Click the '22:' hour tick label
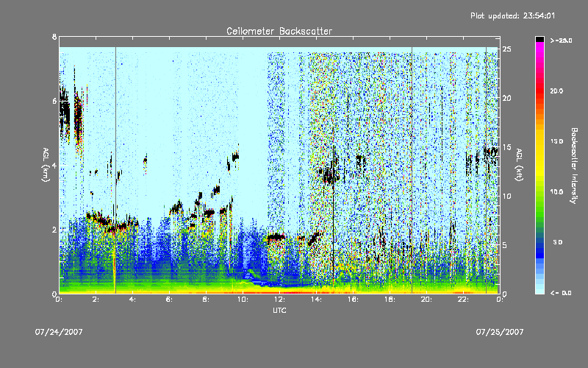This screenshot has height=368, width=588. [x=463, y=300]
